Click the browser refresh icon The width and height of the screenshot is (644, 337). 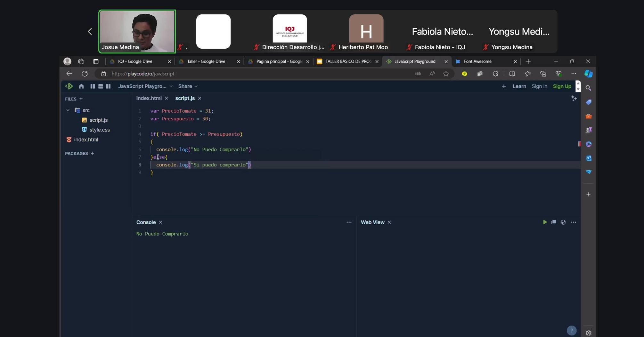(x=85, y=74)
